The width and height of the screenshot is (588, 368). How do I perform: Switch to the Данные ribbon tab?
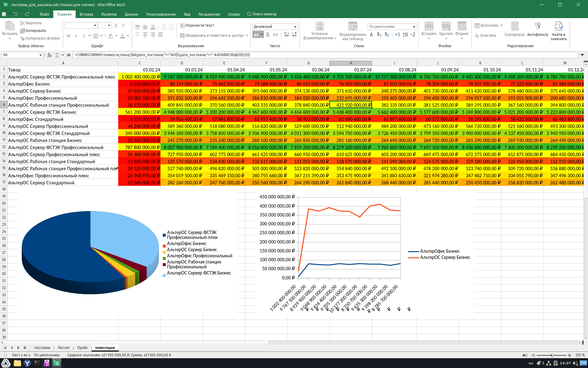tap(131, 14)
